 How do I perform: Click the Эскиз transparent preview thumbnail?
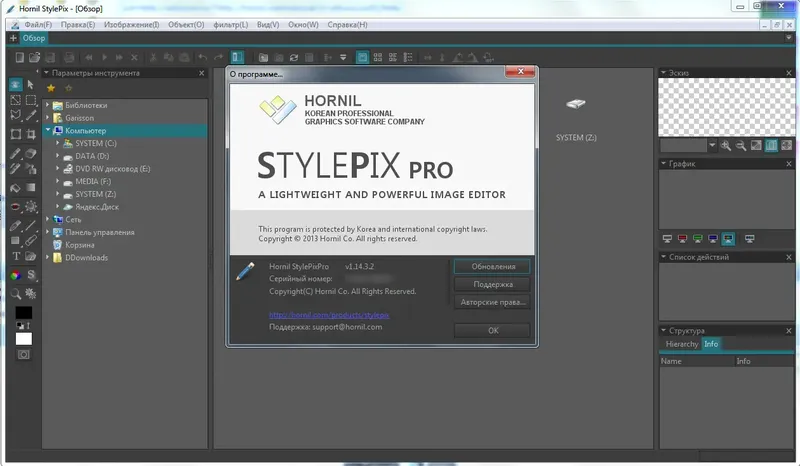pos(727,108)
